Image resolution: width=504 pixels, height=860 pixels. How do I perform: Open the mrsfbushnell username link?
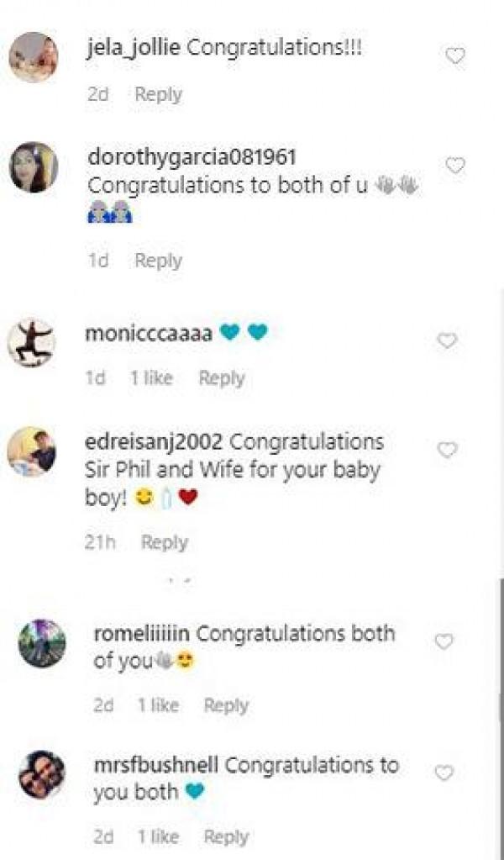(156, 765)
